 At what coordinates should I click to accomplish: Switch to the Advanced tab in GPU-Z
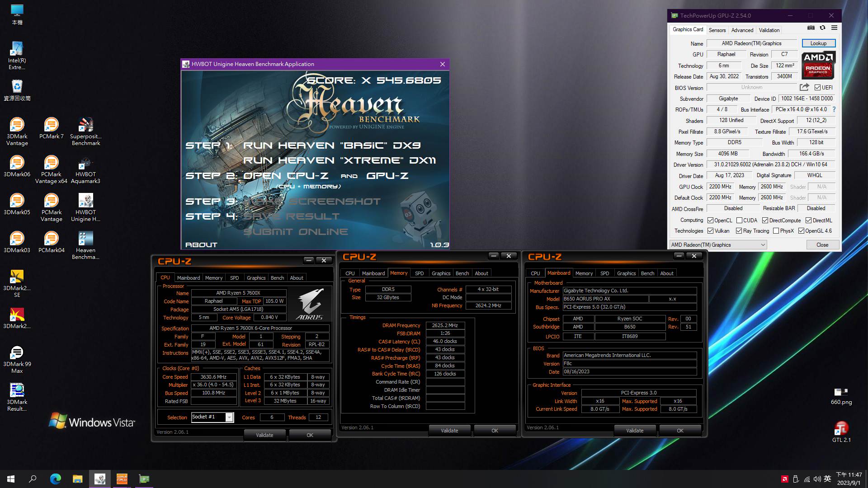pos(742,30)
